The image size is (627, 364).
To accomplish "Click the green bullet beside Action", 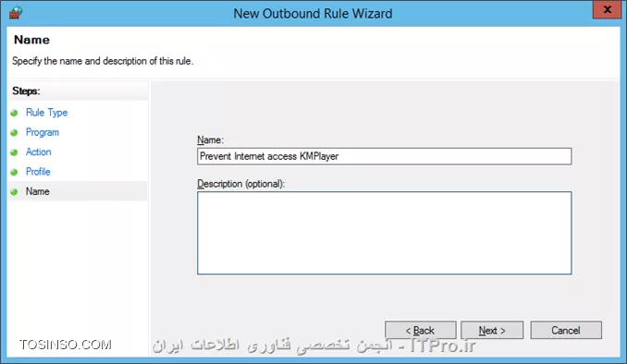I will pyautogui.click(x=14, y=152).
